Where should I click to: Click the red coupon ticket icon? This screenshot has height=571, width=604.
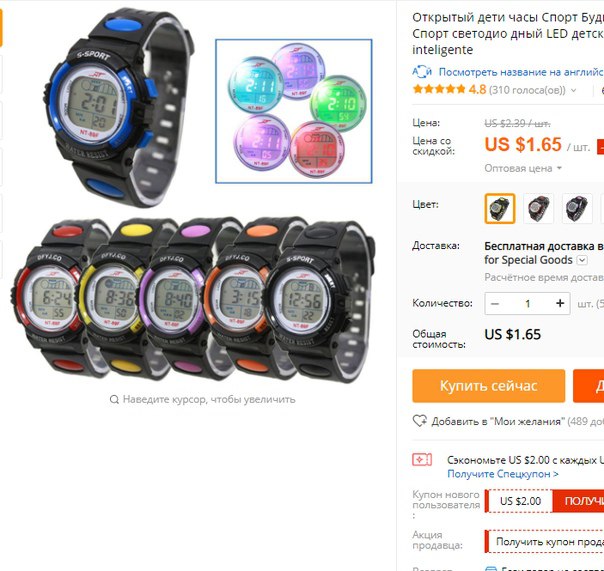422,460
